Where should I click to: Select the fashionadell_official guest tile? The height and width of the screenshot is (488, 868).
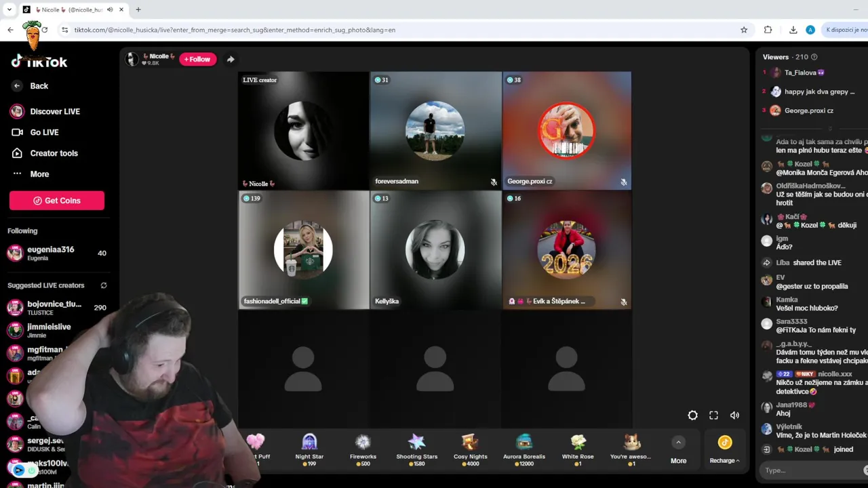click(x=303, y=250)
